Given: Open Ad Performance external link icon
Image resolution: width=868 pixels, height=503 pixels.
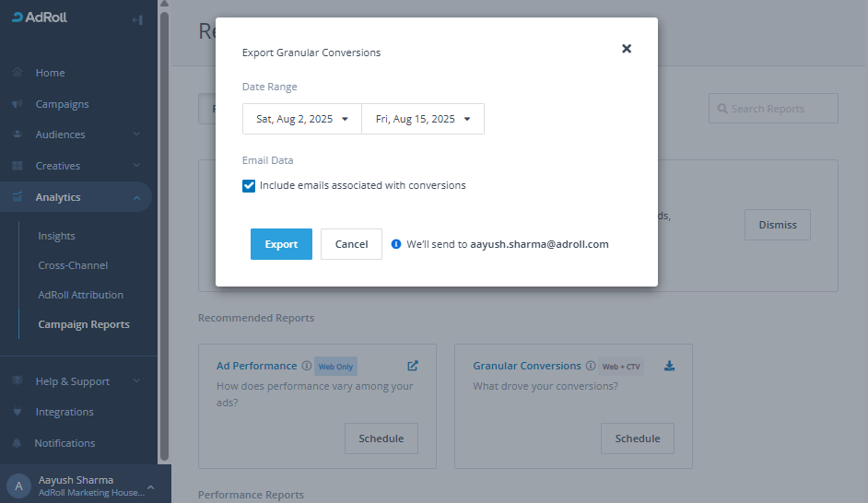Looking at the screenshot, I should click(413, 366).
